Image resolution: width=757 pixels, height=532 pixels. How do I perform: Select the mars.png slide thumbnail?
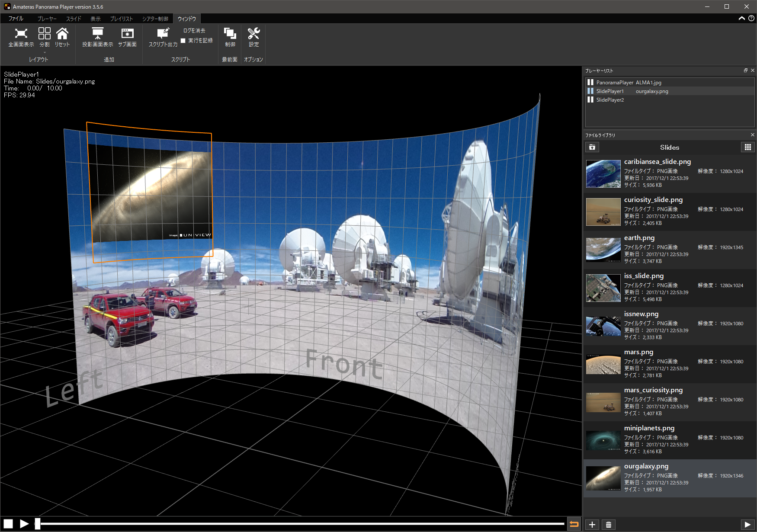click(x=603, y=364)
